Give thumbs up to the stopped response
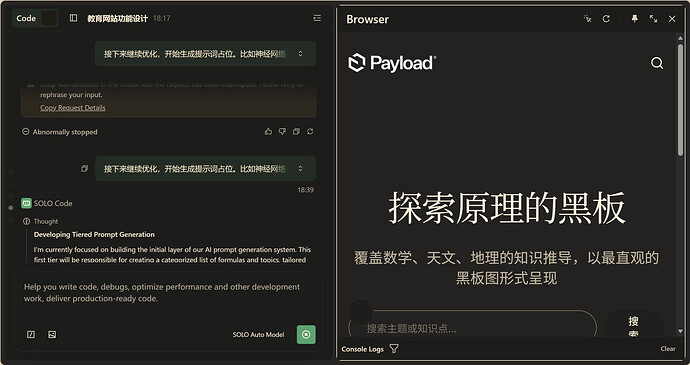690x365 pixels. (x=268, y=132)
